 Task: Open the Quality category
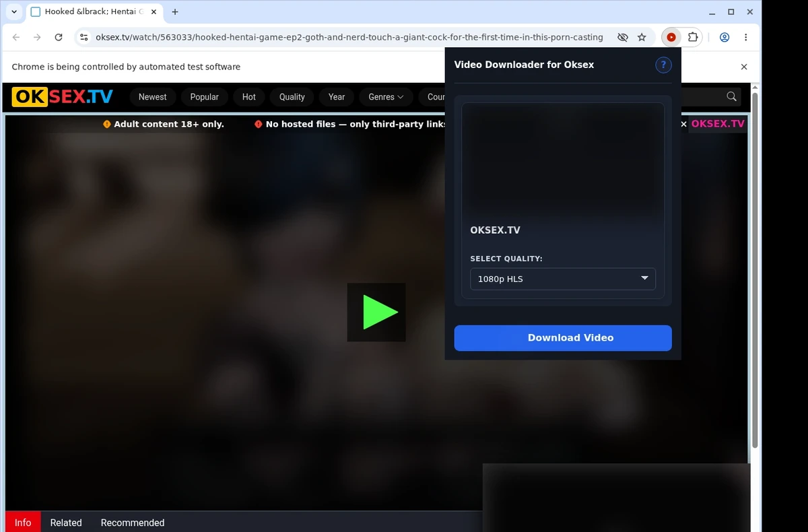(292, 97)
